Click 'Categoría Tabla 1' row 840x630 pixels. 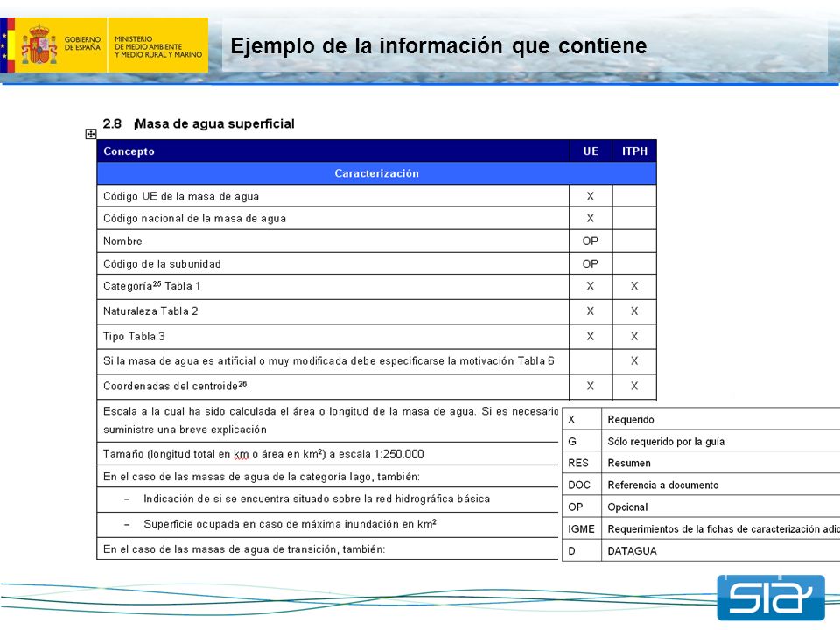[x=376, y=287]
